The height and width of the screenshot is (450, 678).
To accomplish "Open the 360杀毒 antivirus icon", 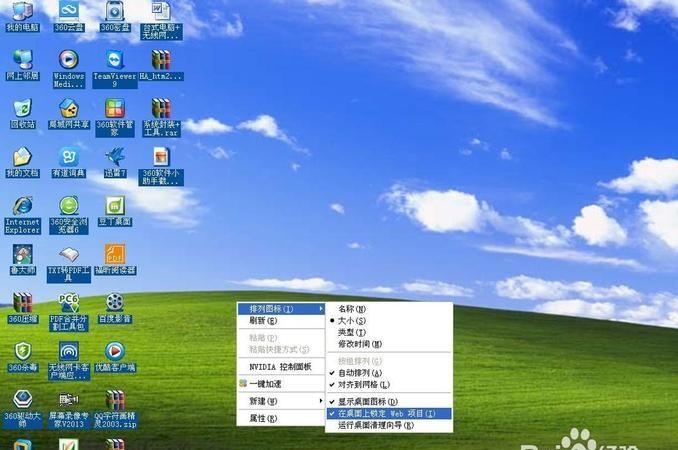I will 22,351.
